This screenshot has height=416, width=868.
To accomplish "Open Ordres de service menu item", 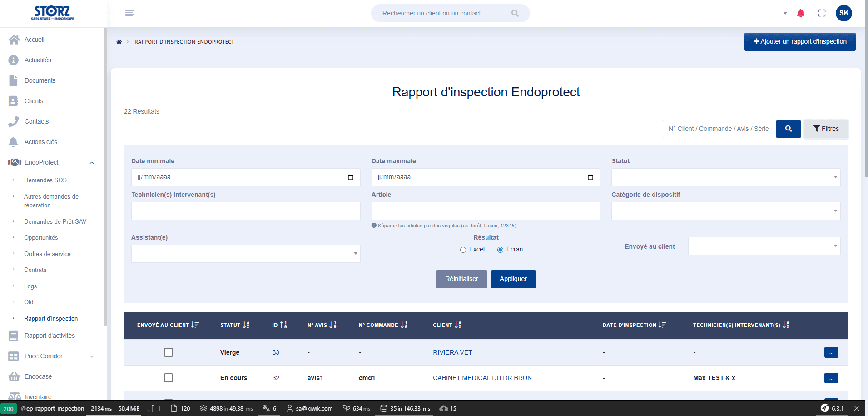I will tap(47, 254).
